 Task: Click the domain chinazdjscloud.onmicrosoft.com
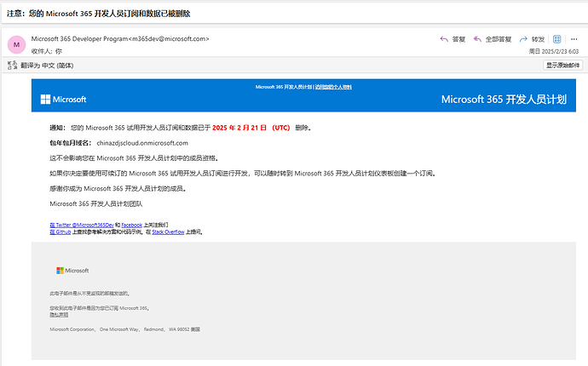pos(142,143)
